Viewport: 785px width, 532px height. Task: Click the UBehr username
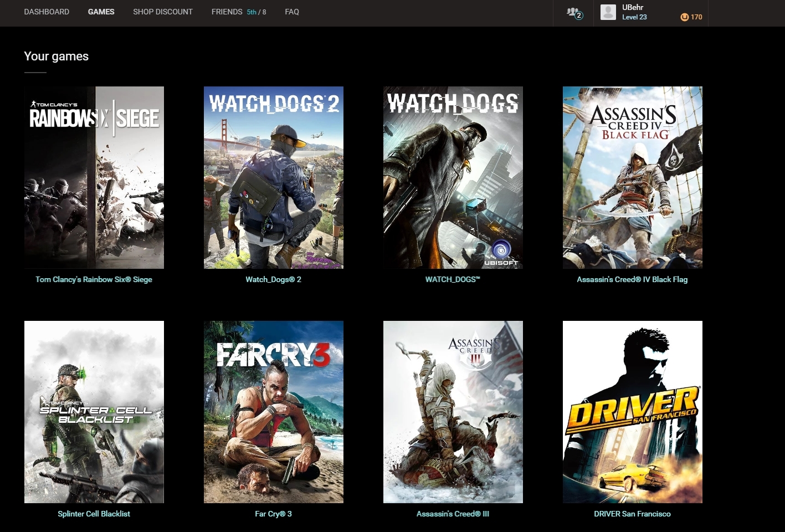[633, 7]
